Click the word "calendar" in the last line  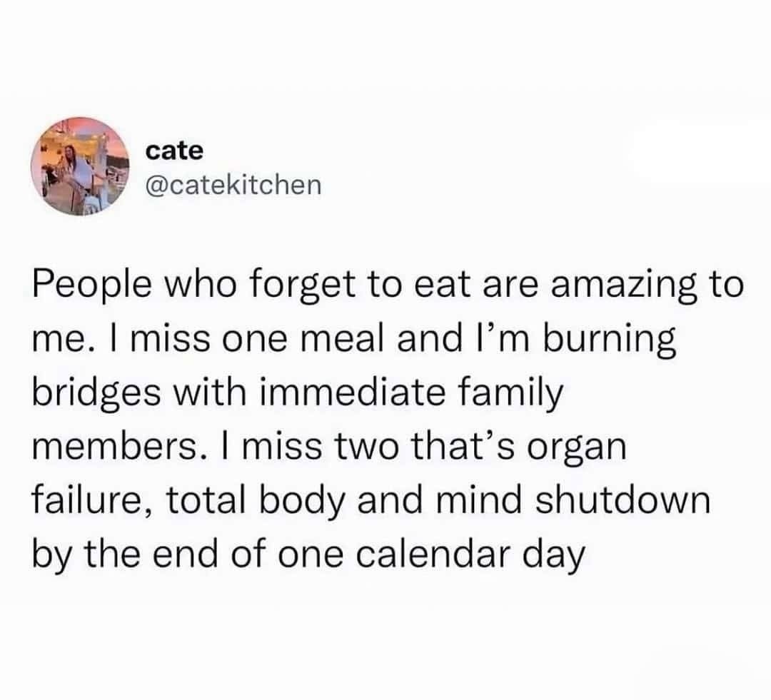pyautogui.click(x=431, y=554)
